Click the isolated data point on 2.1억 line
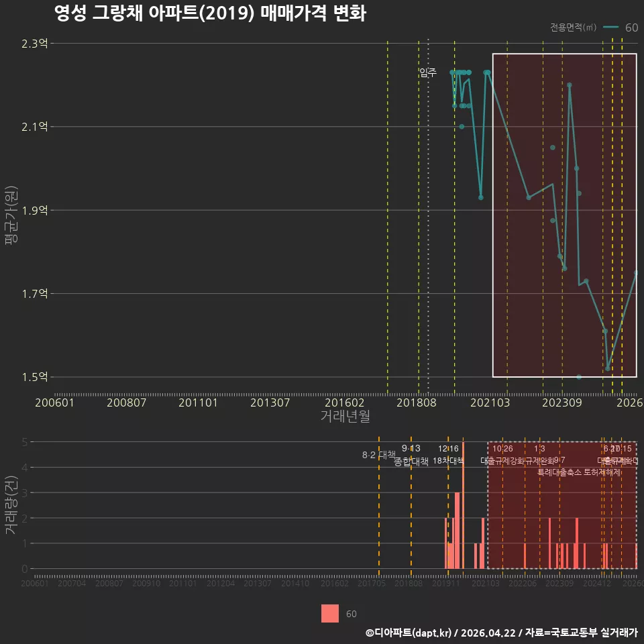This screenshot has height=644, width=644. tap(462, 127)
